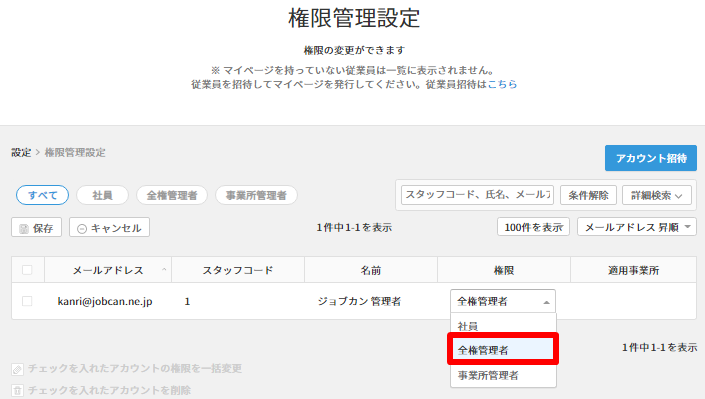
Task: Click the アカウント招待 button
Action: [651, 158]
